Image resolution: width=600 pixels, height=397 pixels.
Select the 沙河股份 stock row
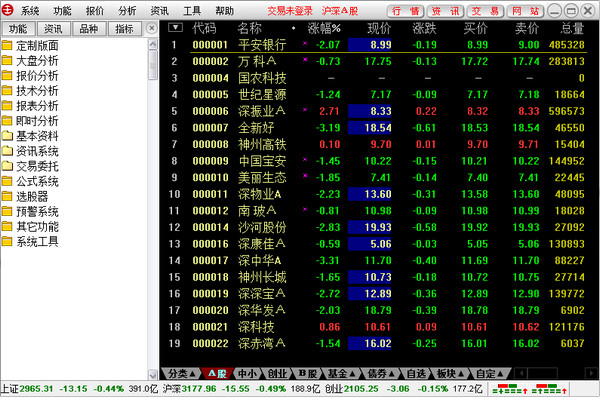coord(377,227)
